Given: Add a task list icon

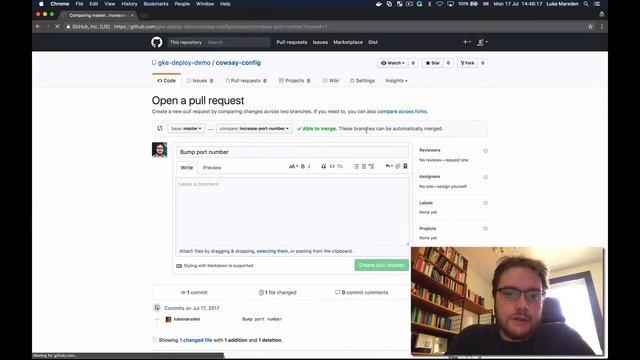Looking at the screenshot, I should tap(371, 166).
